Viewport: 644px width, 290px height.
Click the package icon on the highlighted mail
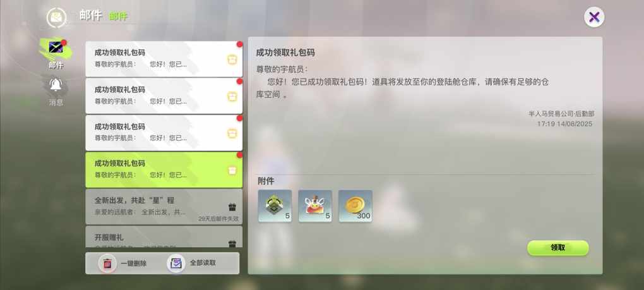[232, 171]
